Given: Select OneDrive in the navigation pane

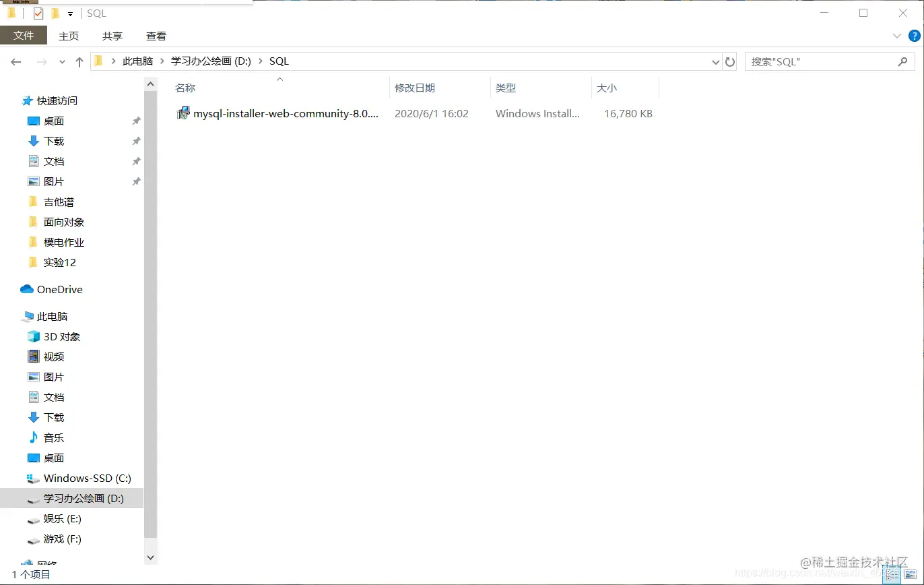Looking at the screenshot, I should tap(59, 289).
